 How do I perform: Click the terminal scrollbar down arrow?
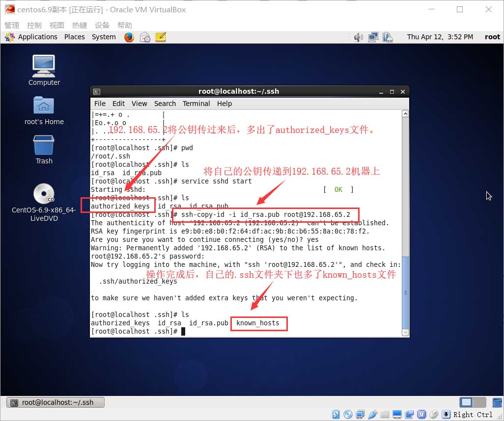coord(405,332)
